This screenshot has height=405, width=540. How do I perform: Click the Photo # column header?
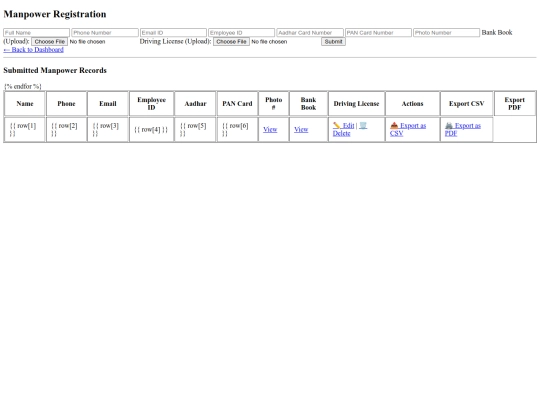[x=273, y=104]
